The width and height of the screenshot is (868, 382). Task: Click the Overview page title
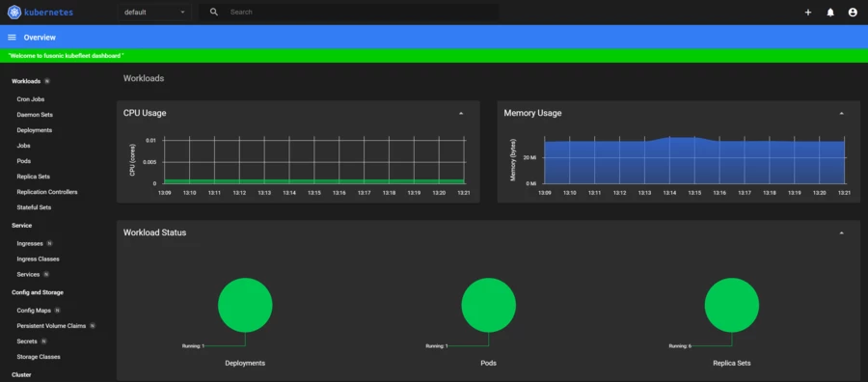tap(40, 38)
